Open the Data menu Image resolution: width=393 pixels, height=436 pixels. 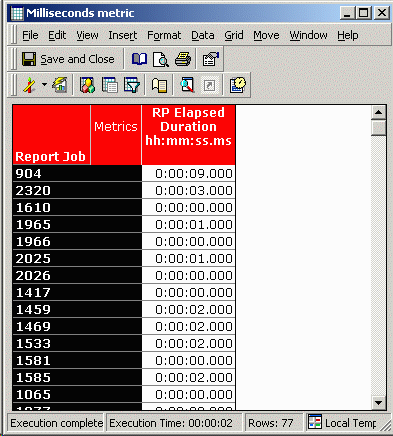[x=203, y=35]
